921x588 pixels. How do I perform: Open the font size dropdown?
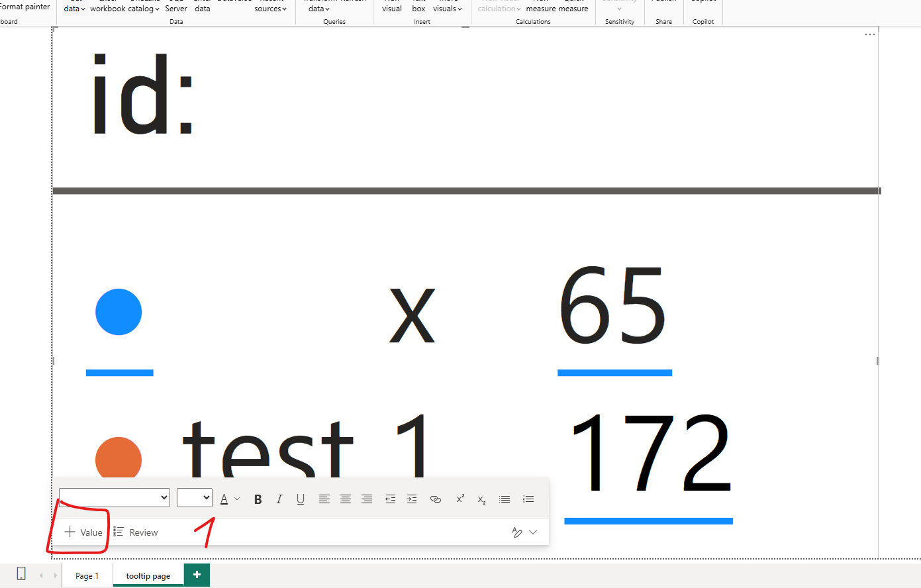pos(195,498)
